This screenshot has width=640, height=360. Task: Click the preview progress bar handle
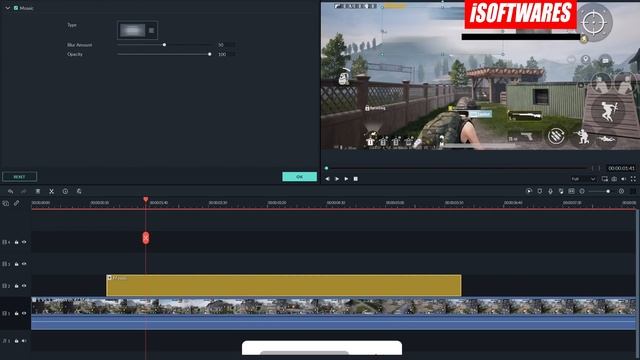[x=326, y=168]
